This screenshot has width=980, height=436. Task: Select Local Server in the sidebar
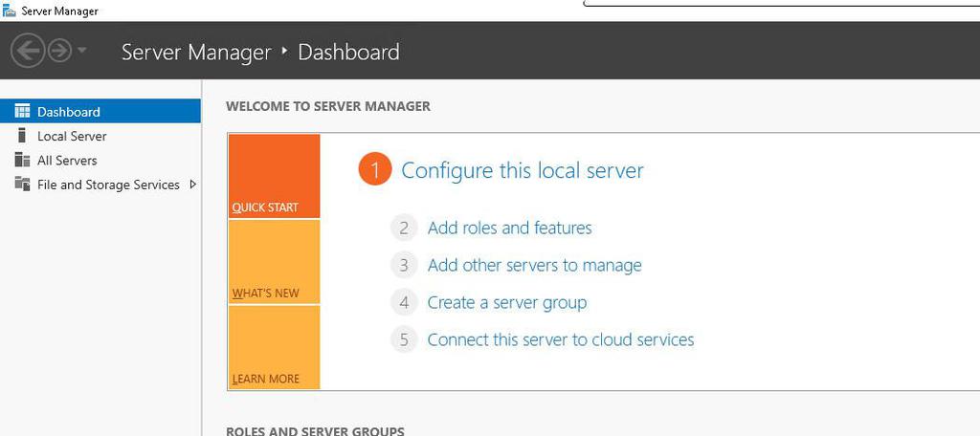(72, 136)
